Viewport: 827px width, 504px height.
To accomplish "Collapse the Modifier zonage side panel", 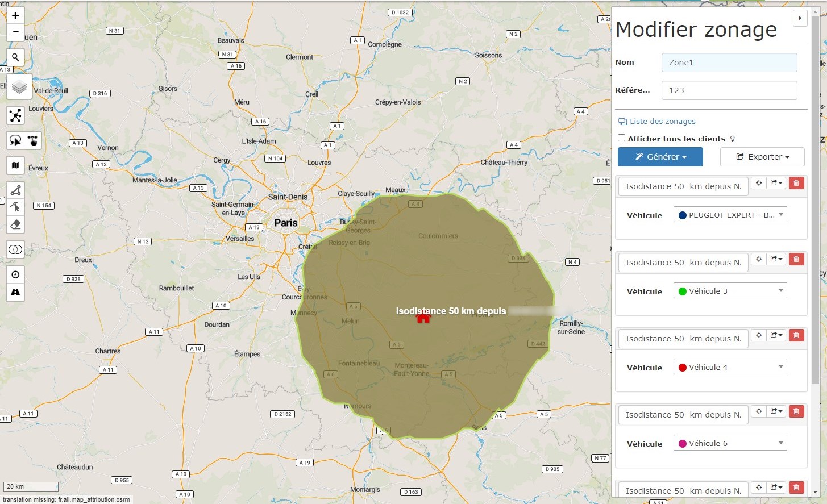I will coord(800,18).
